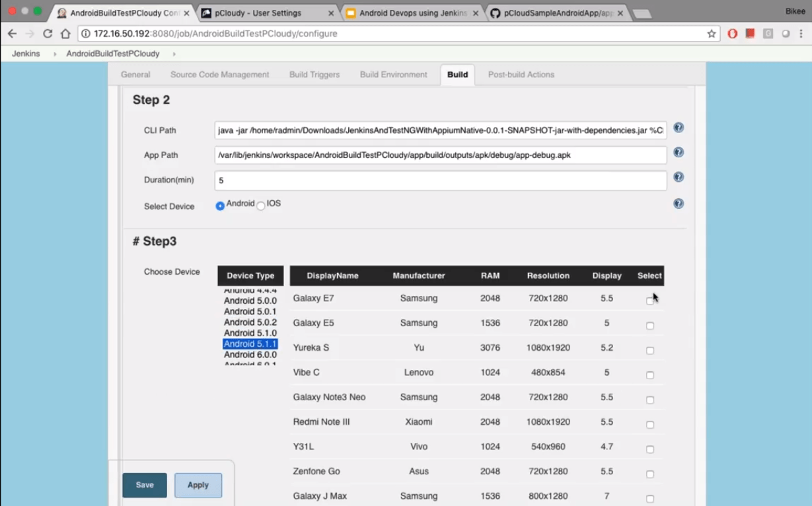Reload the page with browser refresh icon

coord(48,34)
